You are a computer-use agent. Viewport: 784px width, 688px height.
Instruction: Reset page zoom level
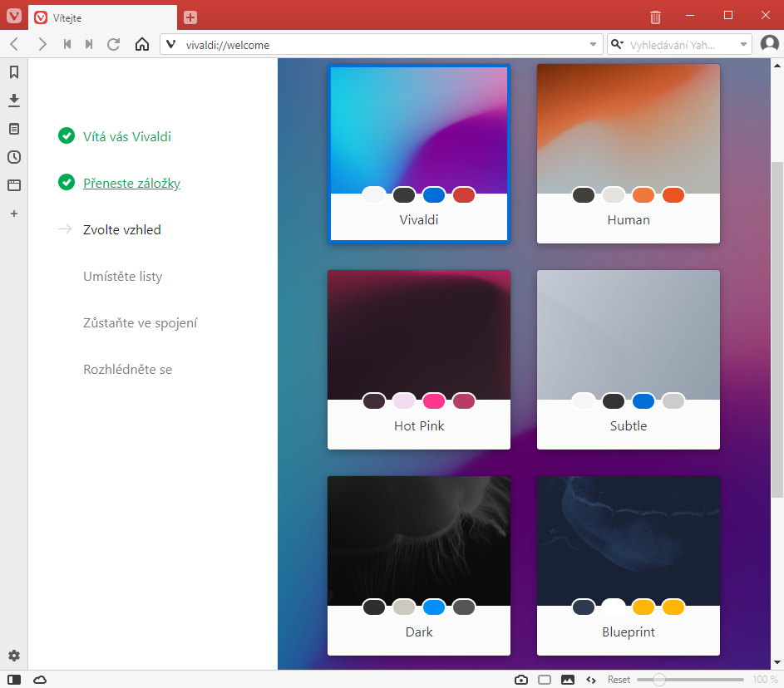pos(619,680)
